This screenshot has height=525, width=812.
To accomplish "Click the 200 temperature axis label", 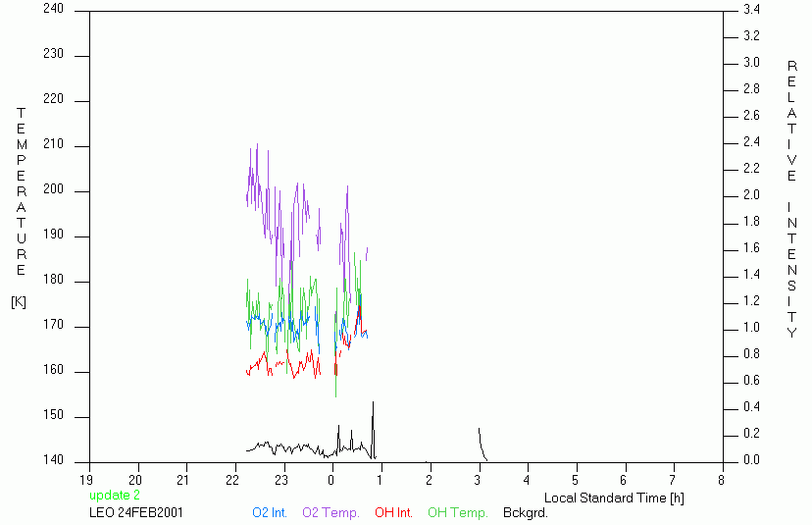I will click(x=53, y=189).
